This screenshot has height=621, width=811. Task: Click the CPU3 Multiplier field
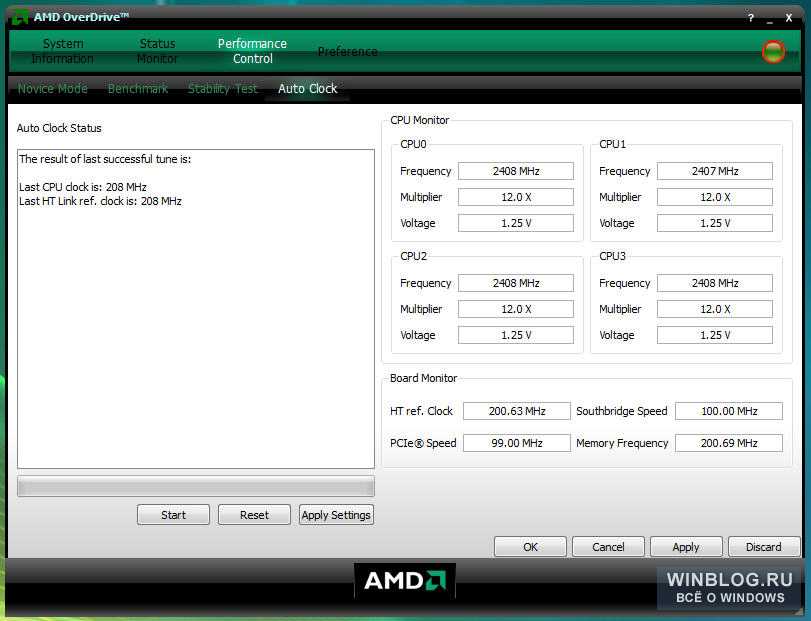pyautogui.click(x=715, y=309)
